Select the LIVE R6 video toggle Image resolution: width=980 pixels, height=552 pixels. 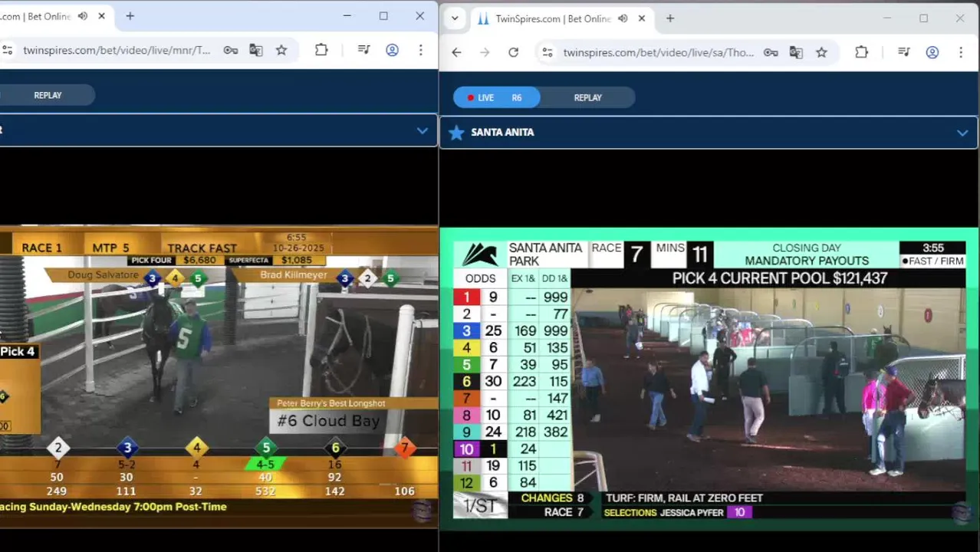[x=497, y=97]
